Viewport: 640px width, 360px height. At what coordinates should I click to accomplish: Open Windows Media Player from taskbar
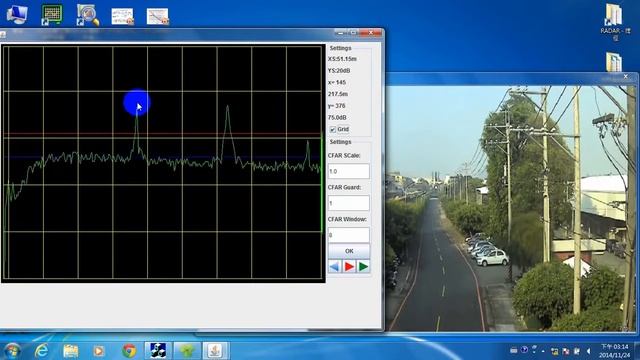(x=99, y=351)
